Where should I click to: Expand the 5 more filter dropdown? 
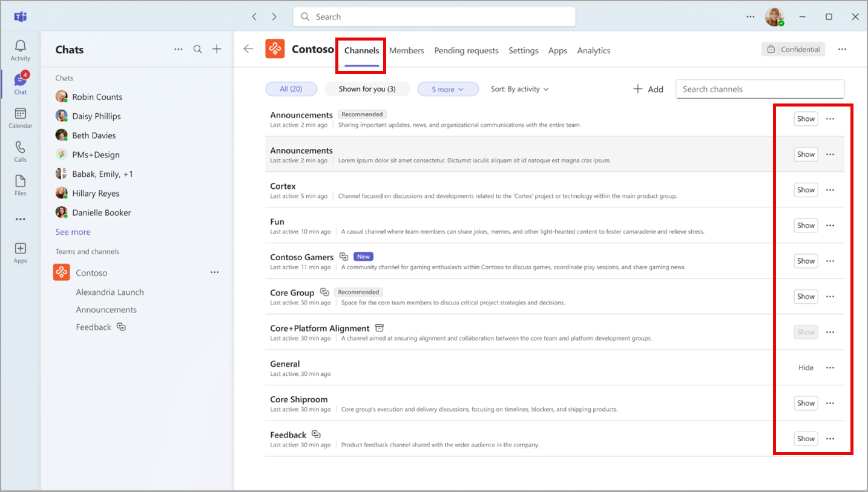[448, 90]
